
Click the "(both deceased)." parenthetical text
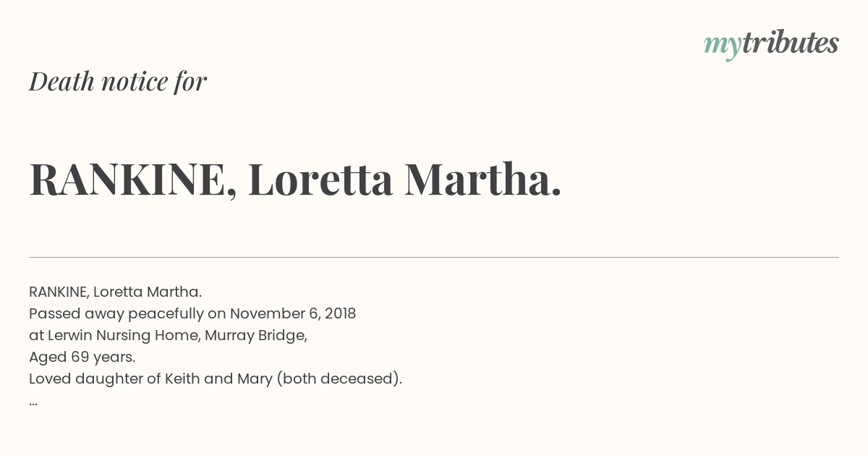click(x=339, y=379)
